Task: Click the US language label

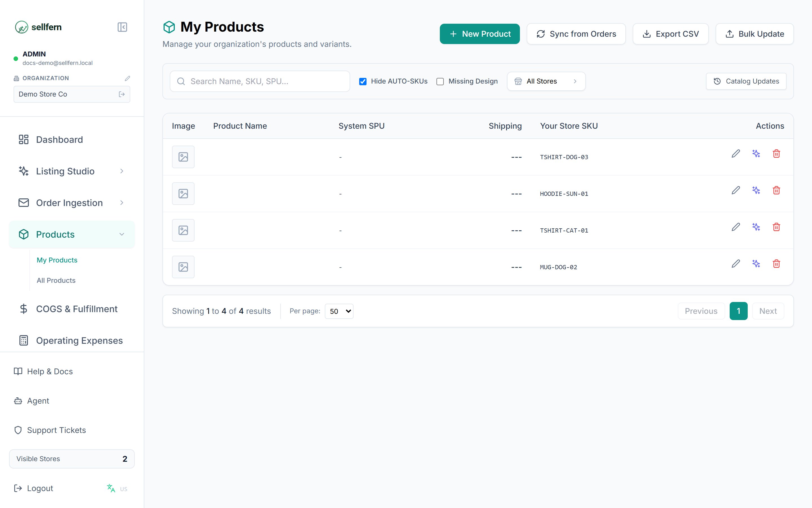Action: click(123, 489)
